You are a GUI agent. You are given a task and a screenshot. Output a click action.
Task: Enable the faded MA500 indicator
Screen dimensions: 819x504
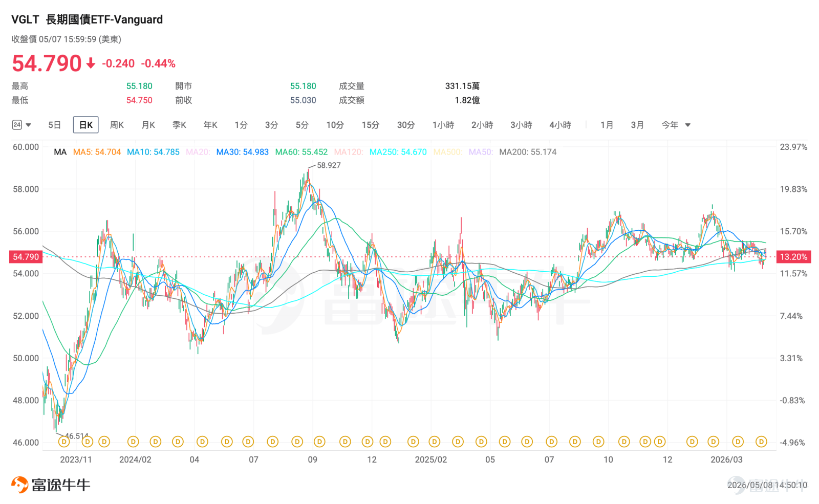[447, 152]
